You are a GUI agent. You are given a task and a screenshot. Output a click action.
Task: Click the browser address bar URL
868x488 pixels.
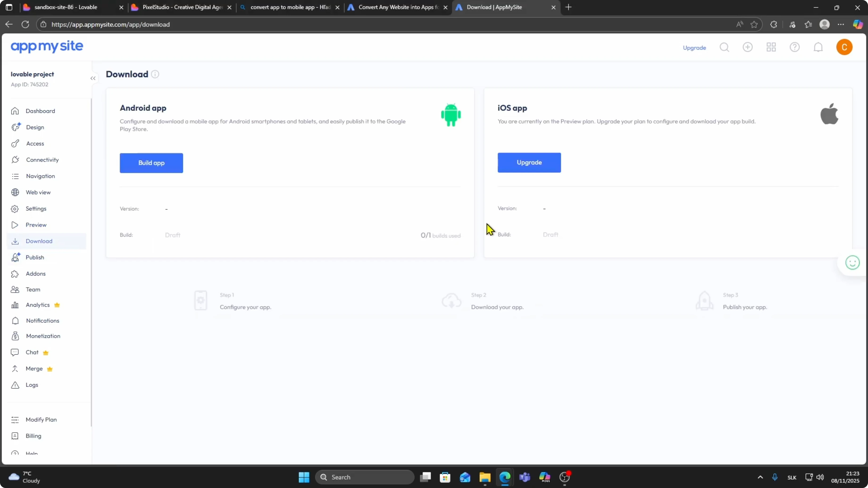(111, 25)
